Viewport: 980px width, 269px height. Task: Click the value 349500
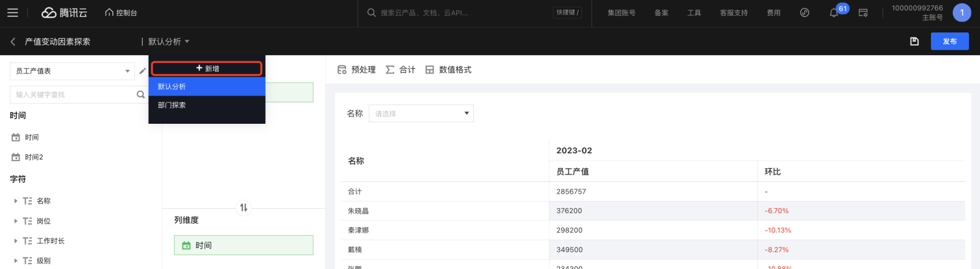click(569, 250)
